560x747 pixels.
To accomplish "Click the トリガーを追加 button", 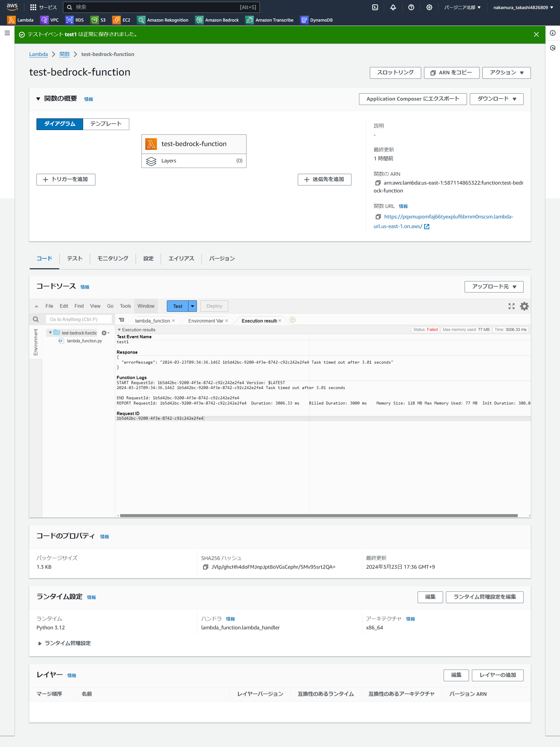I will coord(66,180).
